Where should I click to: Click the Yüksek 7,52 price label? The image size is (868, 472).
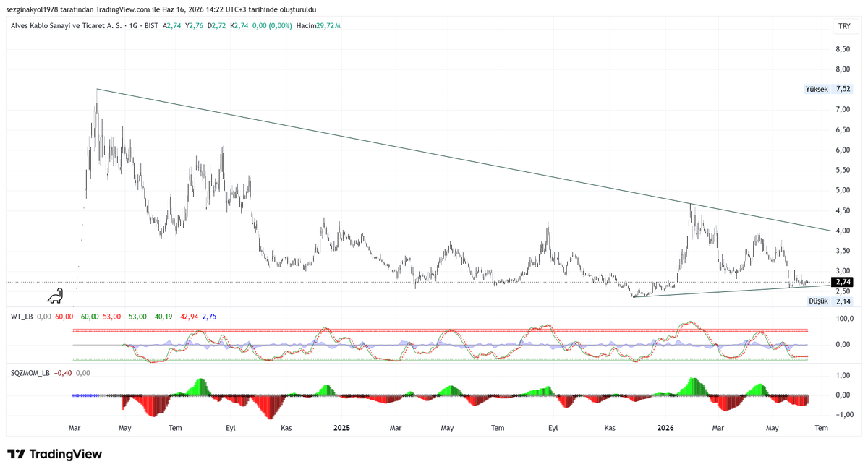[827, 89]
